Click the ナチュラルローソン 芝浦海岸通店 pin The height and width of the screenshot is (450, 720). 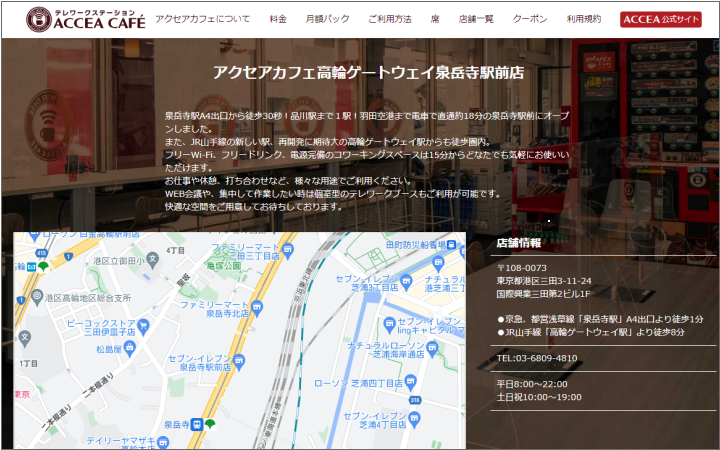(432, 348)
